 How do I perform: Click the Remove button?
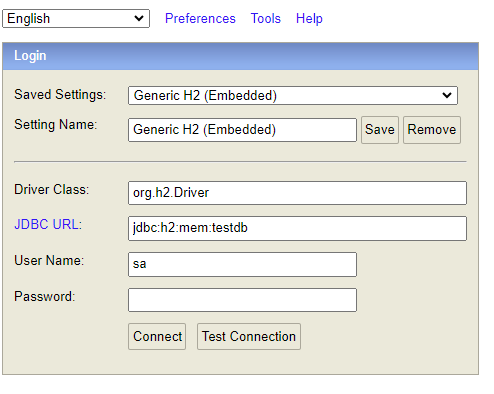click(x=432, y=130)
